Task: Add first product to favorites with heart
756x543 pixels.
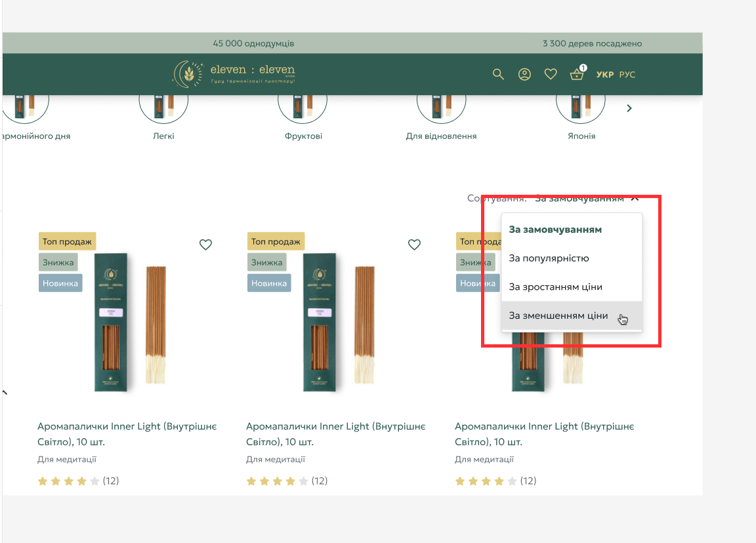Action: point(206,245)
